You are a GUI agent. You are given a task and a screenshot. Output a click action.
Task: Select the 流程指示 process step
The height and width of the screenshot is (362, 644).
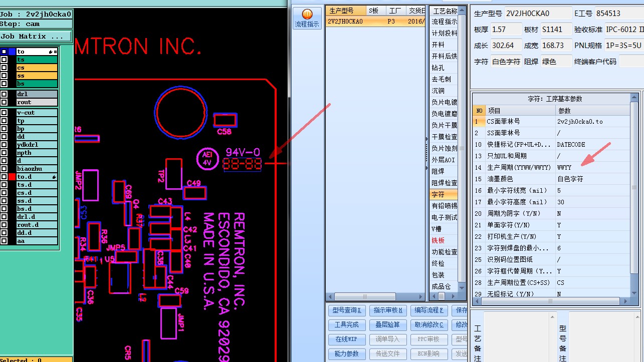pyautogui.click(x=444, y=22)
